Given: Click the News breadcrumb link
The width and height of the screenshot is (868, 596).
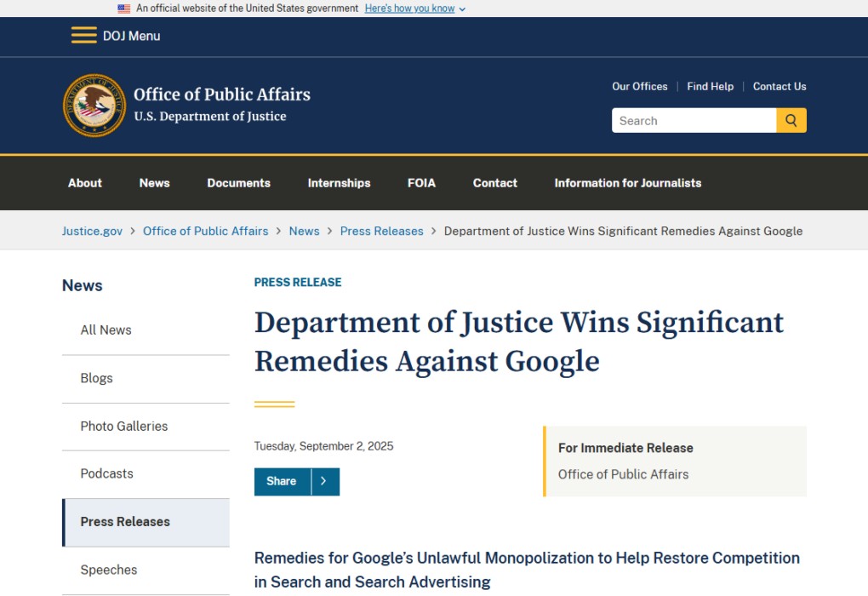Looking at the screenshot, I should click(x=304, y=231).
